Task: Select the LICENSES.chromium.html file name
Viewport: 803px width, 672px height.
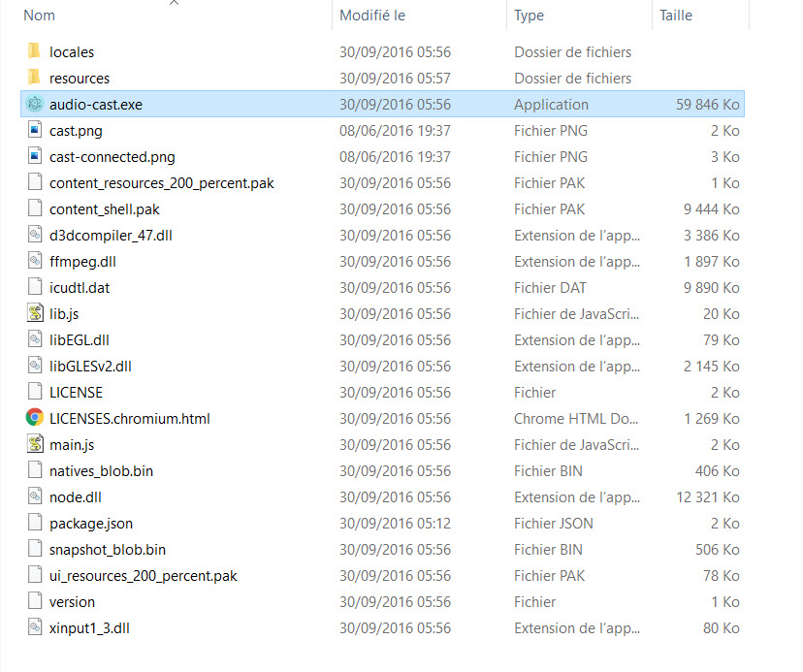Action: 130,419
